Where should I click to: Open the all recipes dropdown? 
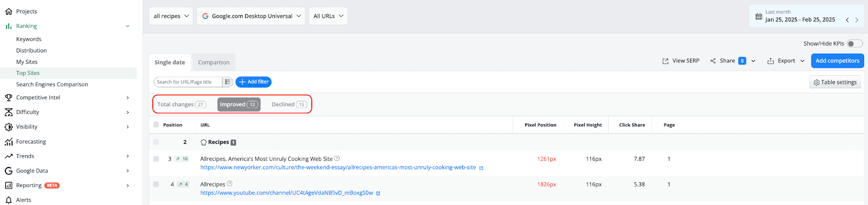171,16
